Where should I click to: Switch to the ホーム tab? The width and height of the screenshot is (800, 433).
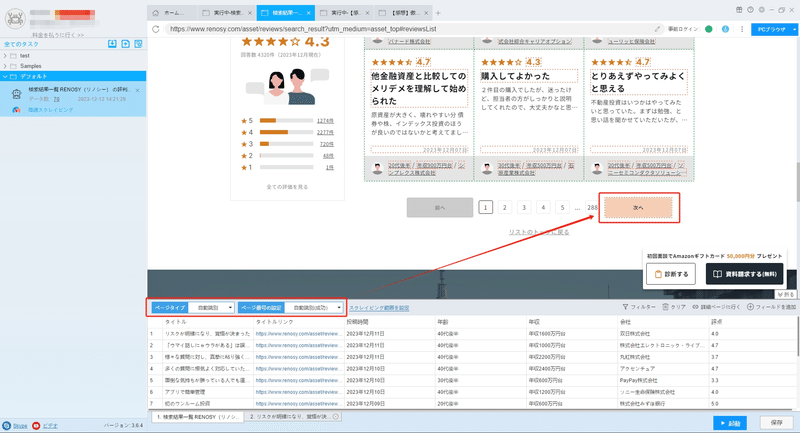[x=173, y=13]
